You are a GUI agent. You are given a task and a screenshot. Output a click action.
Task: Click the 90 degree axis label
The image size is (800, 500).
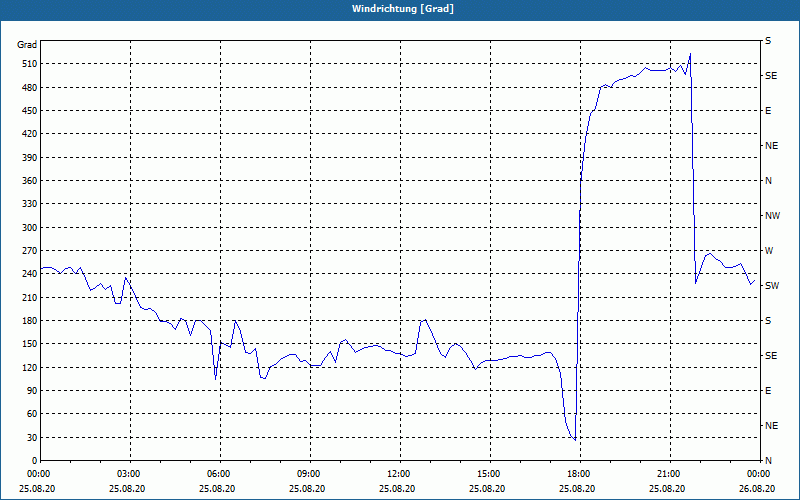point(32,391)
